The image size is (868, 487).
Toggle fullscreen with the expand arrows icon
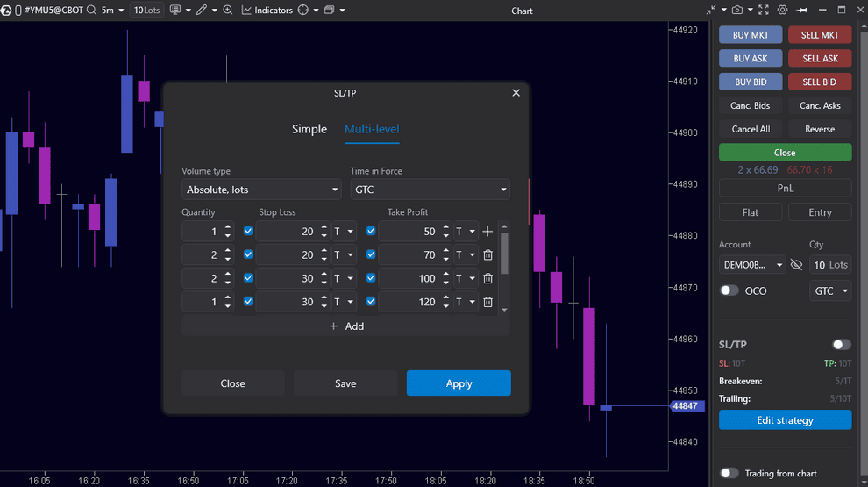[x=764, y=10]
